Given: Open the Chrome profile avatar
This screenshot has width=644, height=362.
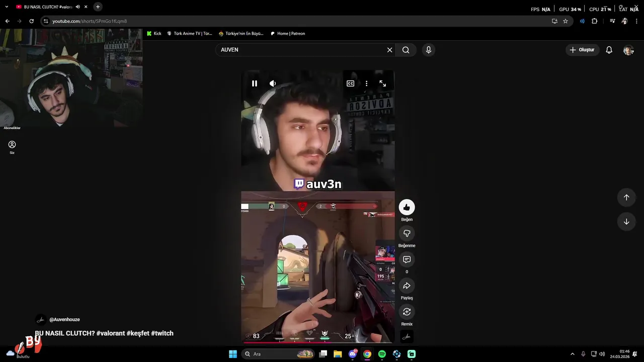Looking at the screenshot, I should pos(624,21).
